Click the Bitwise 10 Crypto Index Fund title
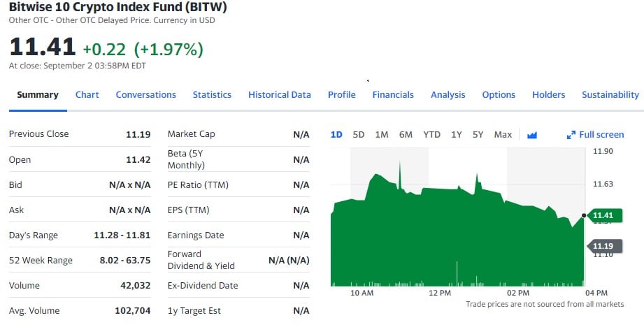Viewport: 644px width, 334px height. coord(118,7)
